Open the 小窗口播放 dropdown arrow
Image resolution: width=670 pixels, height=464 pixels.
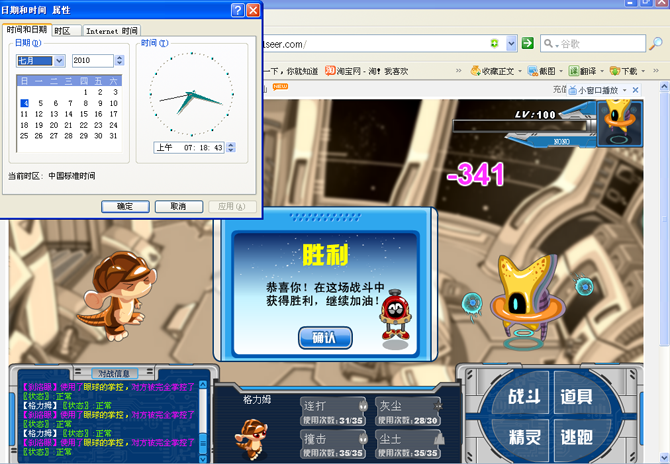coord(624,90)
